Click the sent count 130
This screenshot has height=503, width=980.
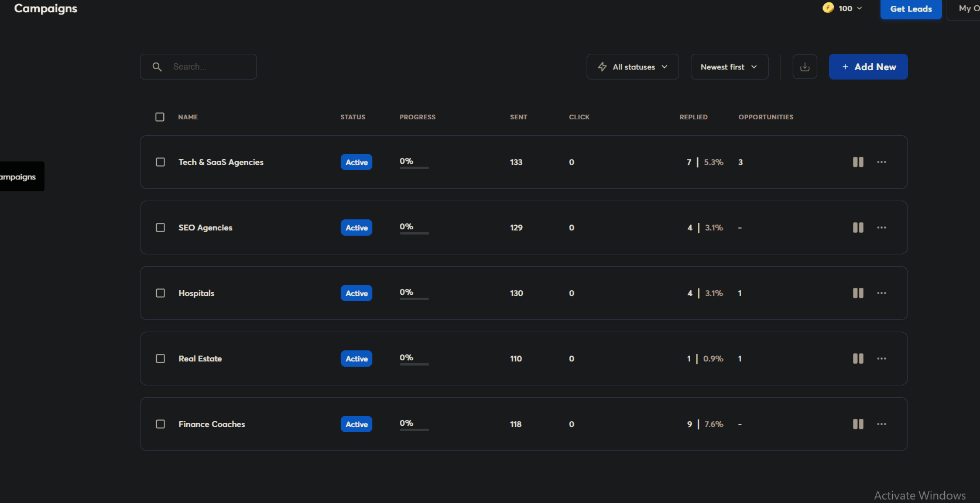(516, 293)
